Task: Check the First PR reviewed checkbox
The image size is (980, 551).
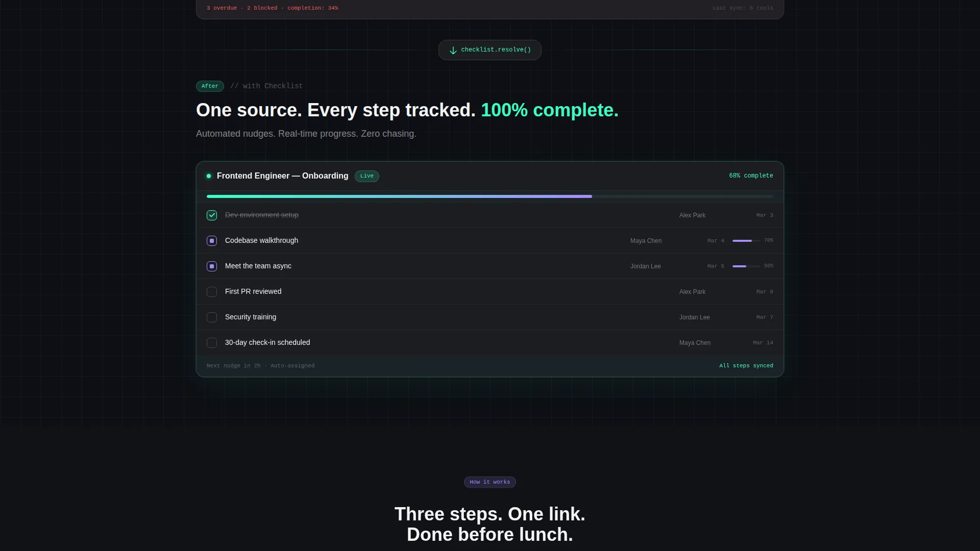Action: point(212,292)
